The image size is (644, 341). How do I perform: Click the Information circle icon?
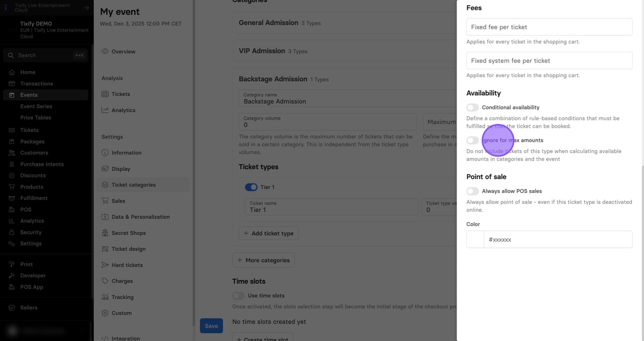coord(105,153)
